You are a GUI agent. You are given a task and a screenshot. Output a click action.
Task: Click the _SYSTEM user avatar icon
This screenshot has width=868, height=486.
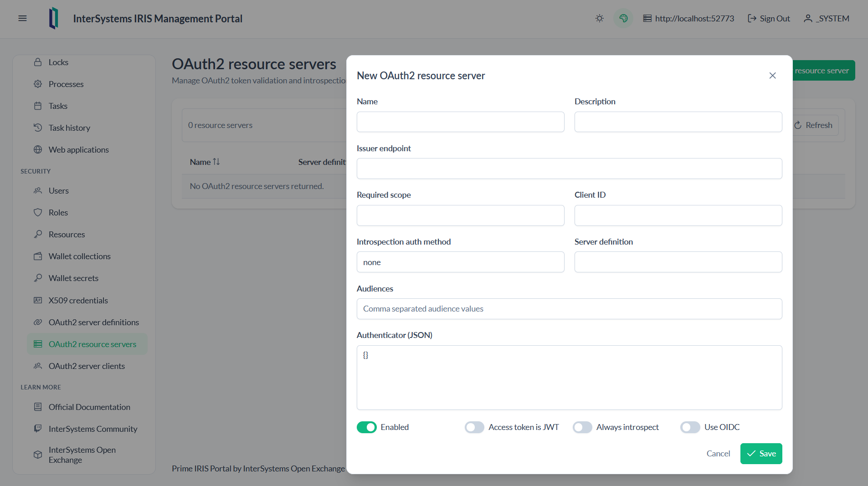tap(808, 18)
